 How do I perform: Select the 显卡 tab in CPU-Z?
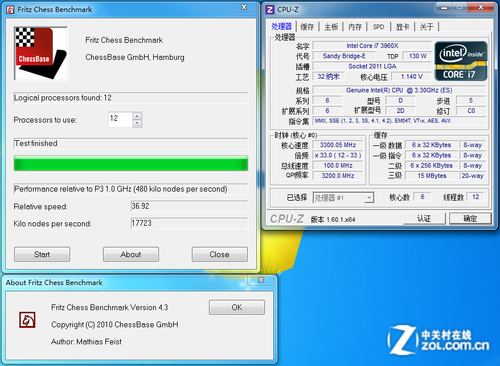(402, 27)
